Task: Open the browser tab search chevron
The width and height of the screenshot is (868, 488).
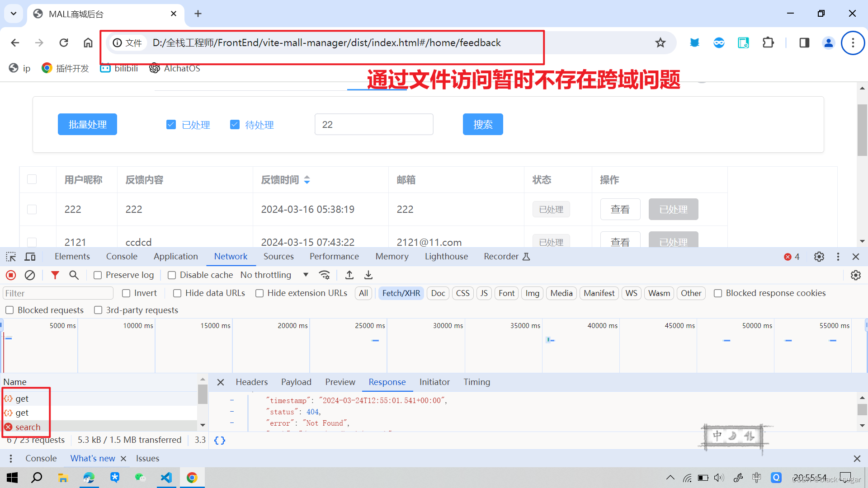Action: click(x=14, y=14)
